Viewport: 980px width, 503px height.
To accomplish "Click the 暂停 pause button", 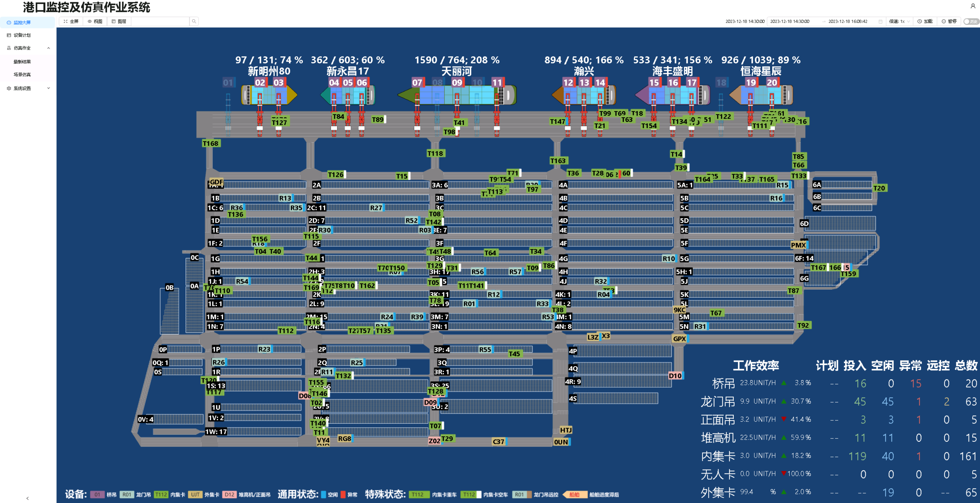I will pos(949,21).
